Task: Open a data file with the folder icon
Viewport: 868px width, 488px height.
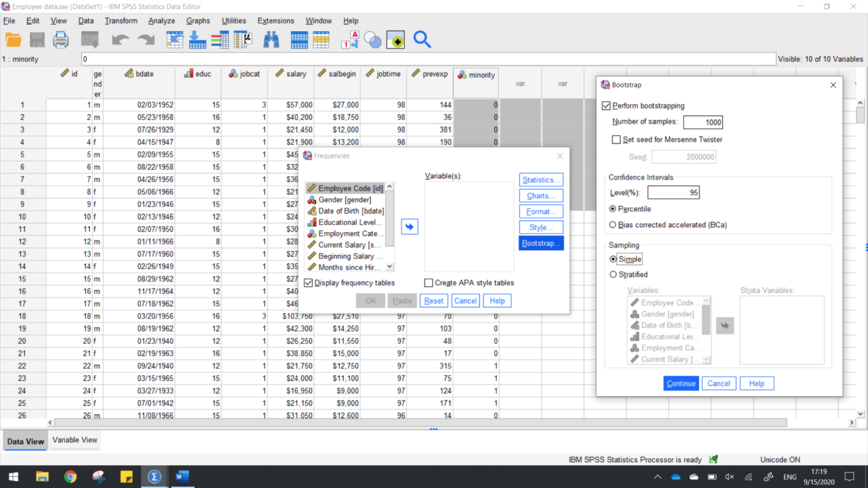Action: [12, 40]
